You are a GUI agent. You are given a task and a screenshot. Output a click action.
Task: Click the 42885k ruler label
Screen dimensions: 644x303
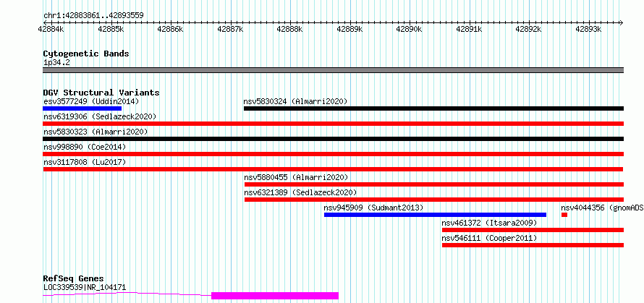[111, 30]
